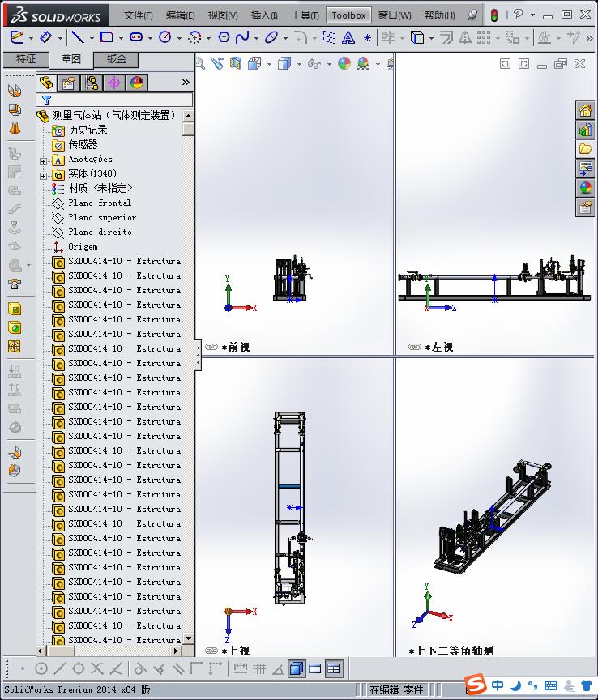Select the Ellipse sketch tool
The height and width of the screenshot is (700, 598).
point(271,37)
